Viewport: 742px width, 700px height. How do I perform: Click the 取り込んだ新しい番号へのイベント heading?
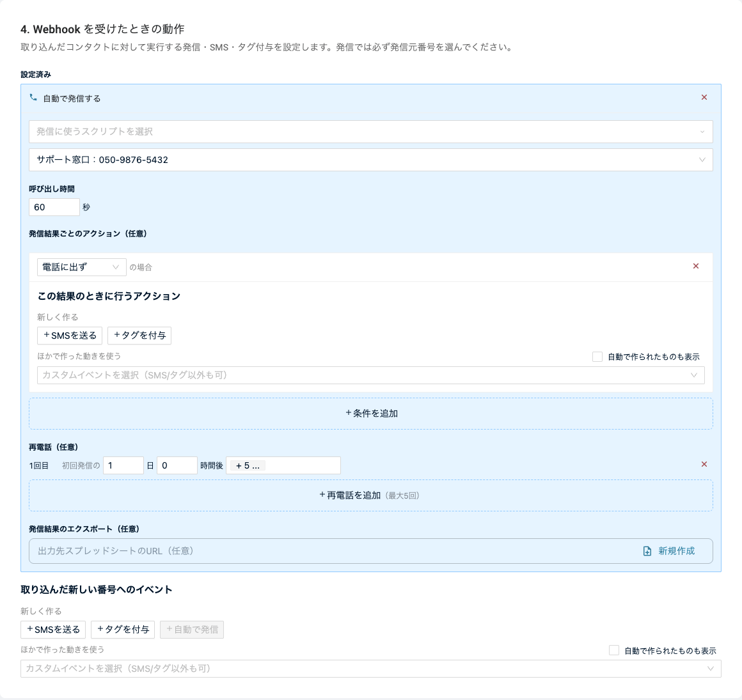click(96, 590)
